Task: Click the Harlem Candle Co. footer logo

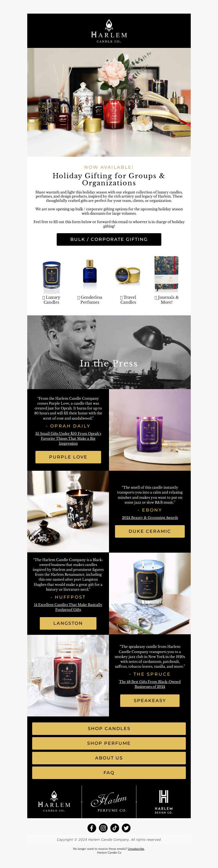Action: (x=54, y=802)
